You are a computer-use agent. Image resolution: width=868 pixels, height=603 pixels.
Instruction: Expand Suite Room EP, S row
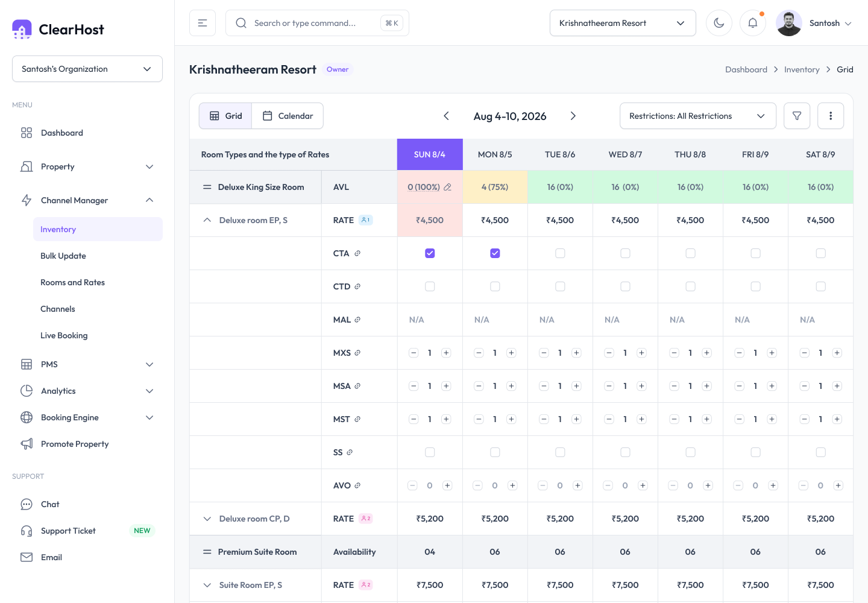click(207, 585)
